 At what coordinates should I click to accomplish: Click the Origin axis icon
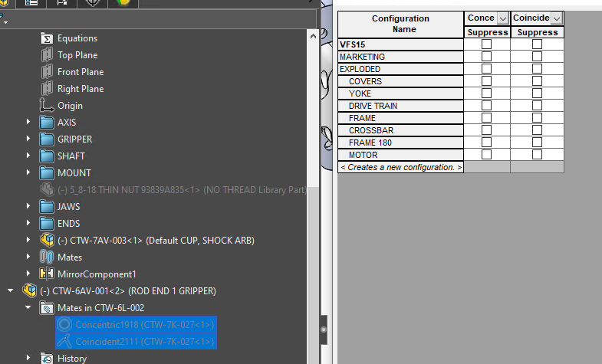click(x=46, y=106)
